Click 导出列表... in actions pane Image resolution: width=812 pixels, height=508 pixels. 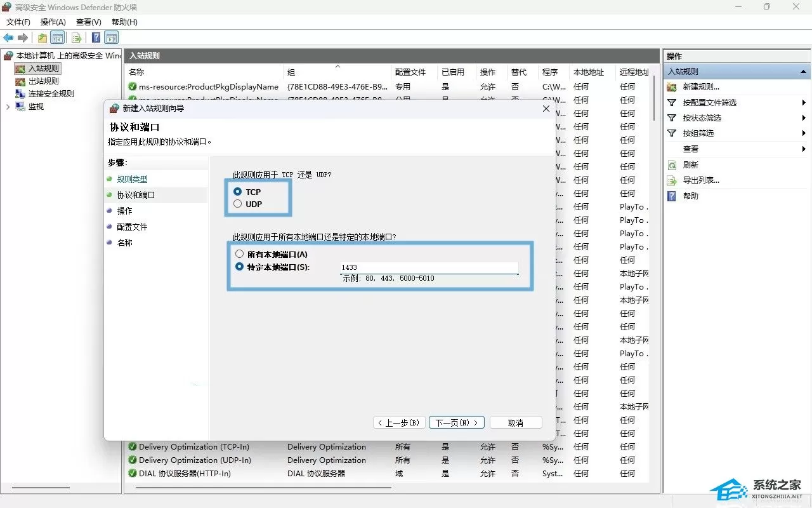pos(701,180)
